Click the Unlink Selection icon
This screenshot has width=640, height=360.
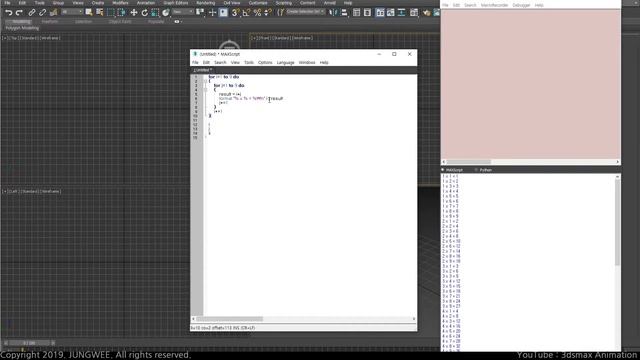point(42,13)
